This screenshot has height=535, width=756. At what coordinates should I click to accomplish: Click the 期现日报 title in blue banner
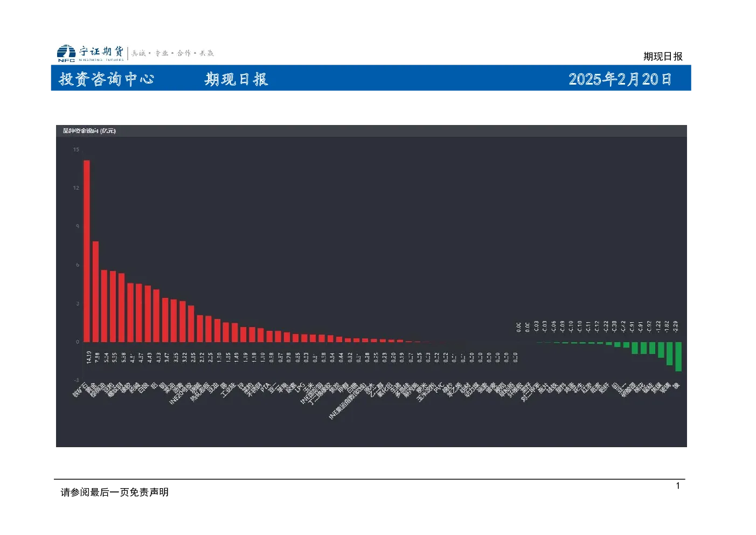[x=236, y=79]
